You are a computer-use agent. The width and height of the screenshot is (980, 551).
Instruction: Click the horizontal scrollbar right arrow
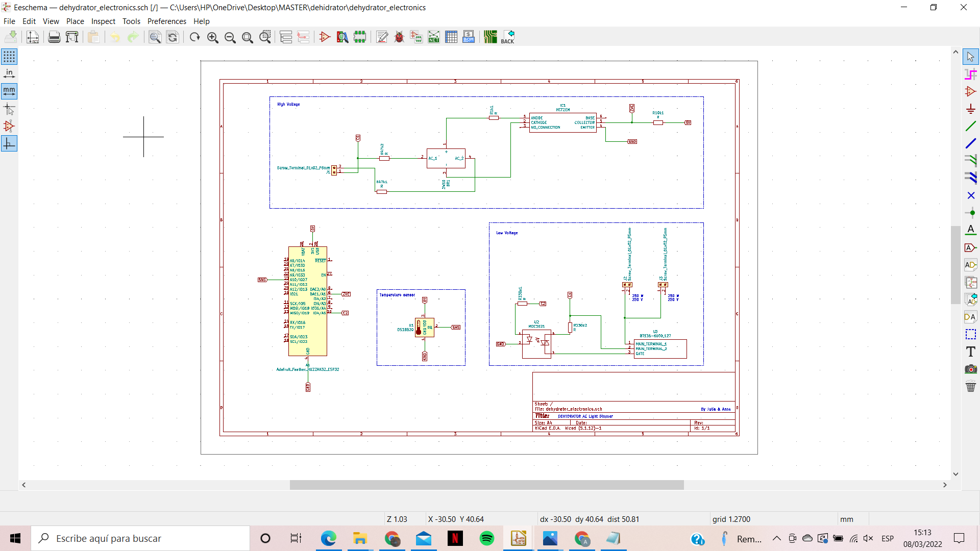point(945,485)
